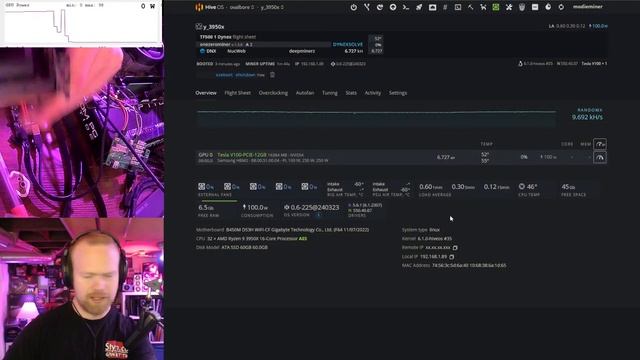This screenshot has width=640, height=360.
Task: Click the rig icon beside y_3950x title
Action: (199, 27)
